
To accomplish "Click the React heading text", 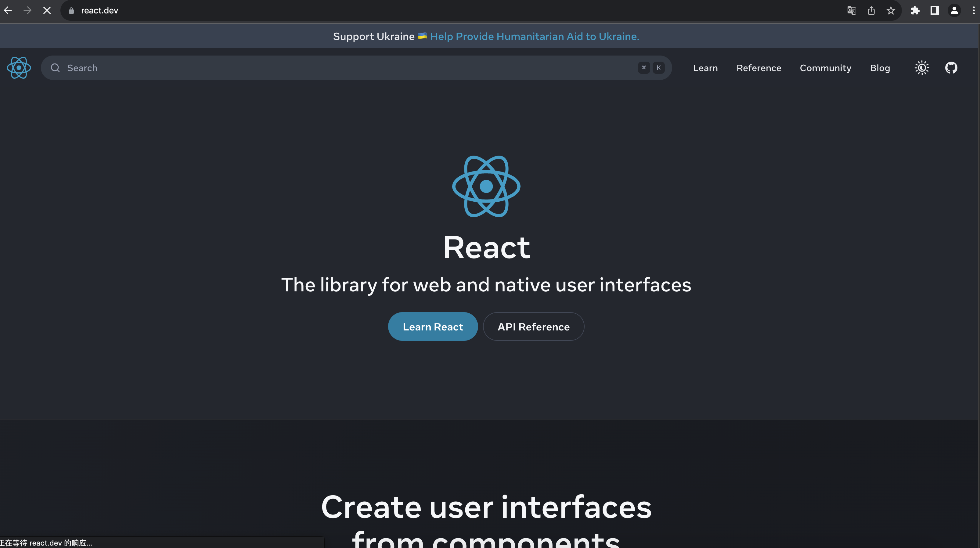I will point(486,247).
